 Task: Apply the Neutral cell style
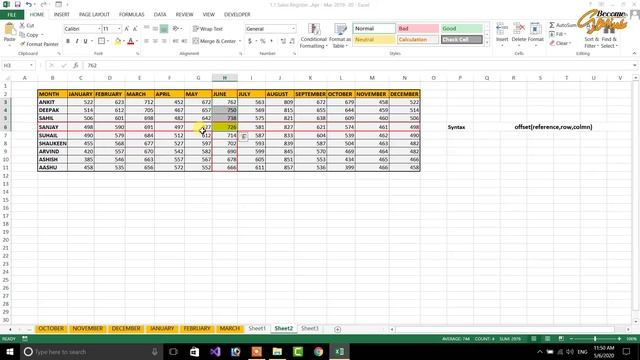pos(374,40)
